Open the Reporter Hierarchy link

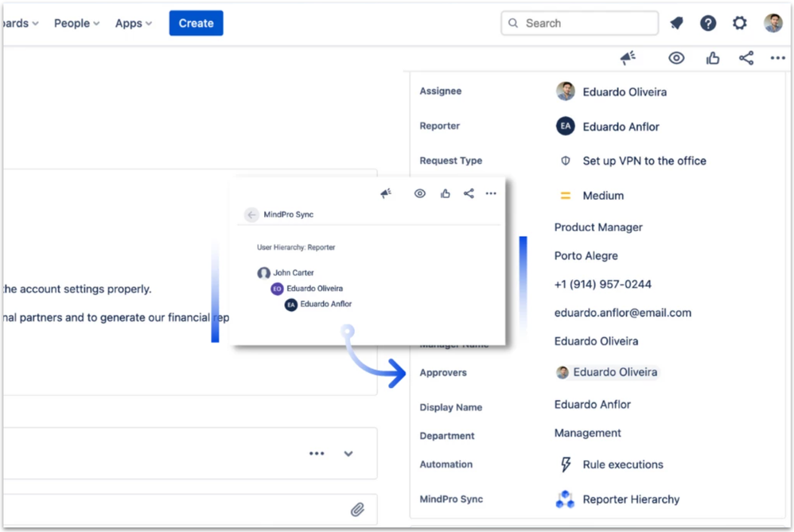(x=631, y=499)
